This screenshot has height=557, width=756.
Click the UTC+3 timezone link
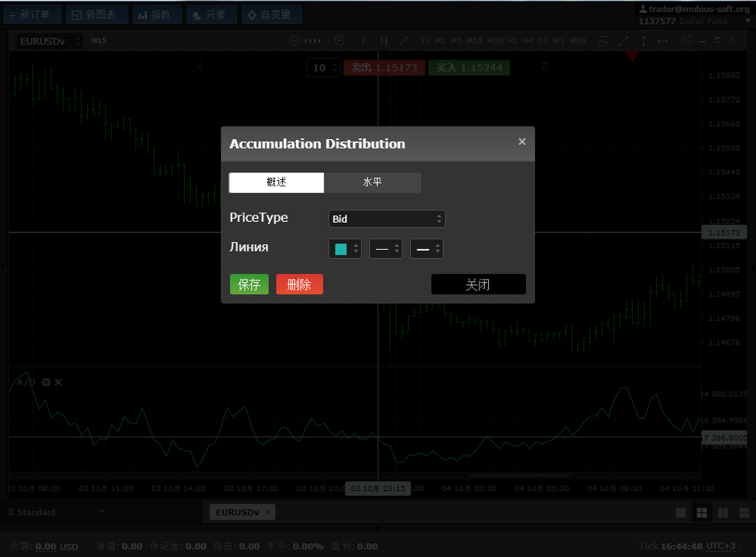pos(721,546)
